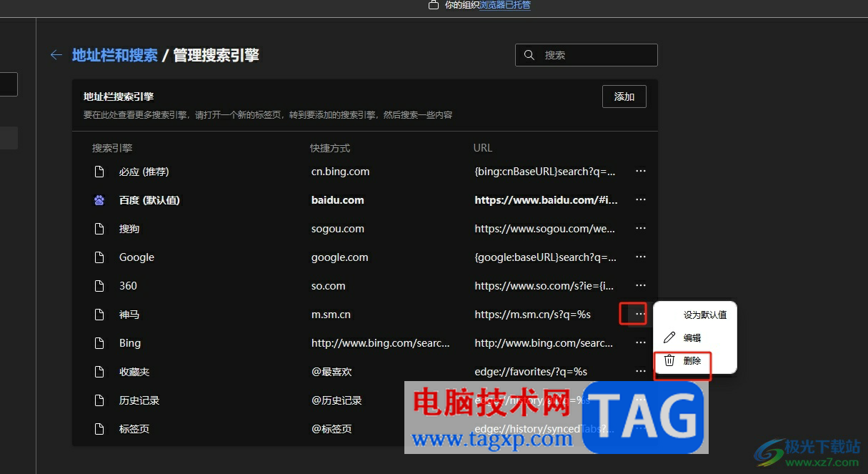Select the 搜狗 engine name
The width and height of the screenshot is (868, 474).
point(129,229)
